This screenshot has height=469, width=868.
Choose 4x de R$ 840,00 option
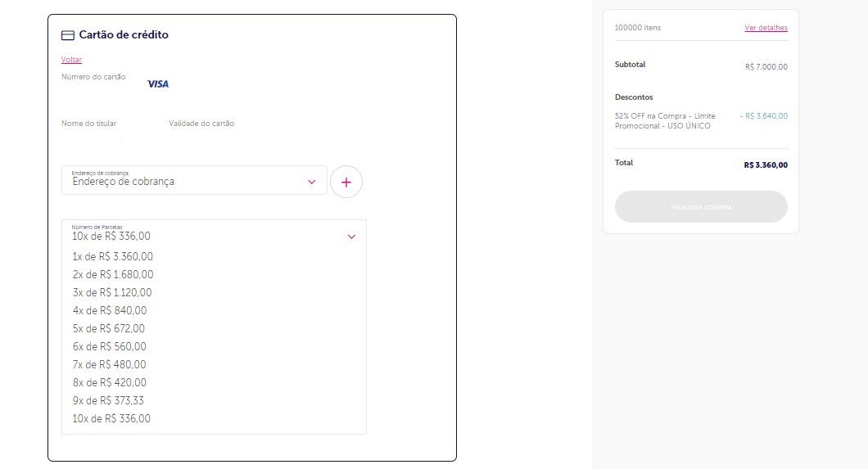click(x=214, y=311)
